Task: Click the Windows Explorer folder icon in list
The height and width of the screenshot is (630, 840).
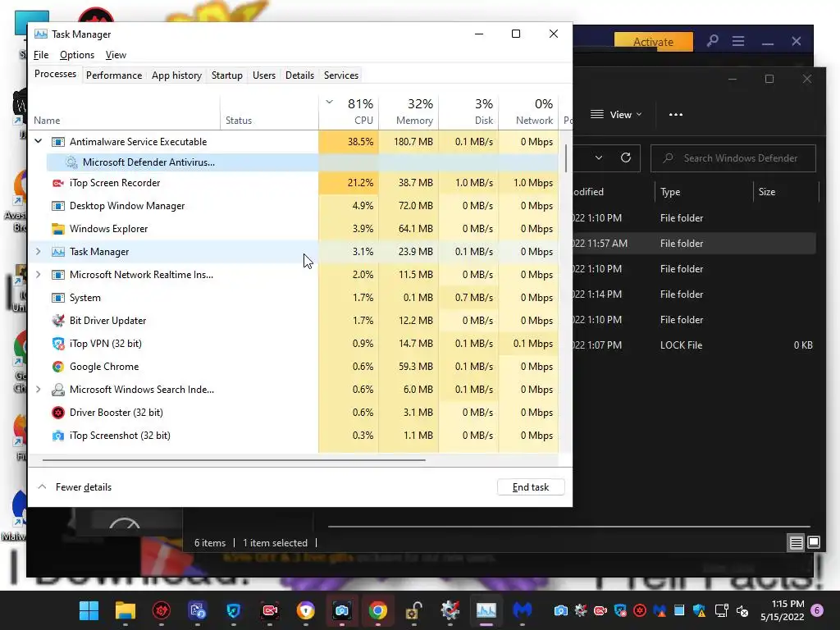Action: pos(58,229)
